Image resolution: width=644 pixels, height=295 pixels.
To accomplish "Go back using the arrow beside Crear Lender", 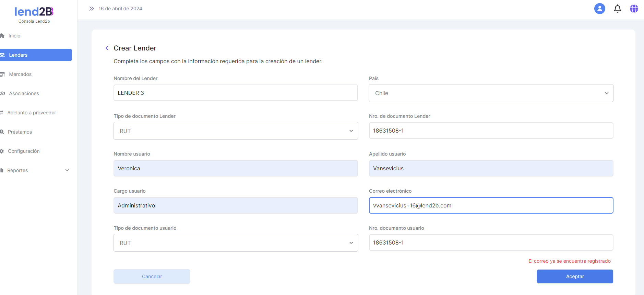I will pyautogui.click(x=107, y=48).
